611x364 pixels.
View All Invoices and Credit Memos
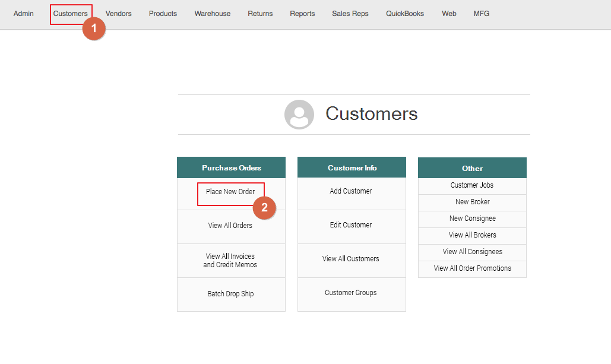tap(230, 261)
